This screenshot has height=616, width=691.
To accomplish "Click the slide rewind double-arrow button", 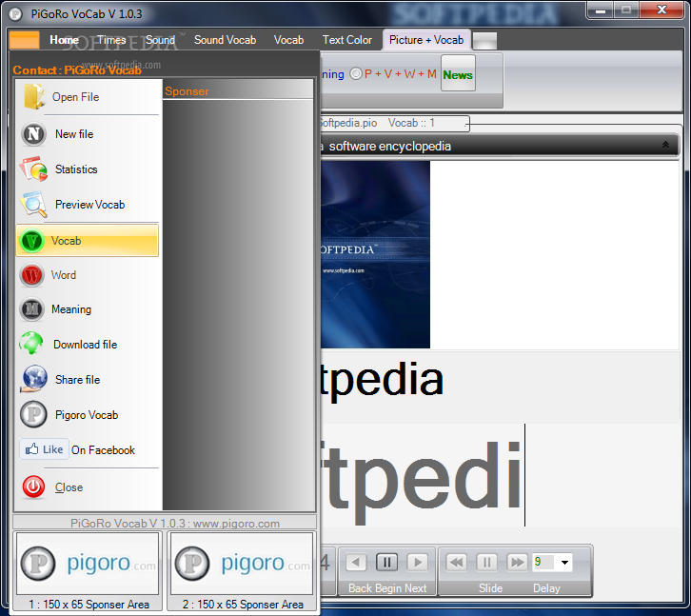I will coord(456,562).
